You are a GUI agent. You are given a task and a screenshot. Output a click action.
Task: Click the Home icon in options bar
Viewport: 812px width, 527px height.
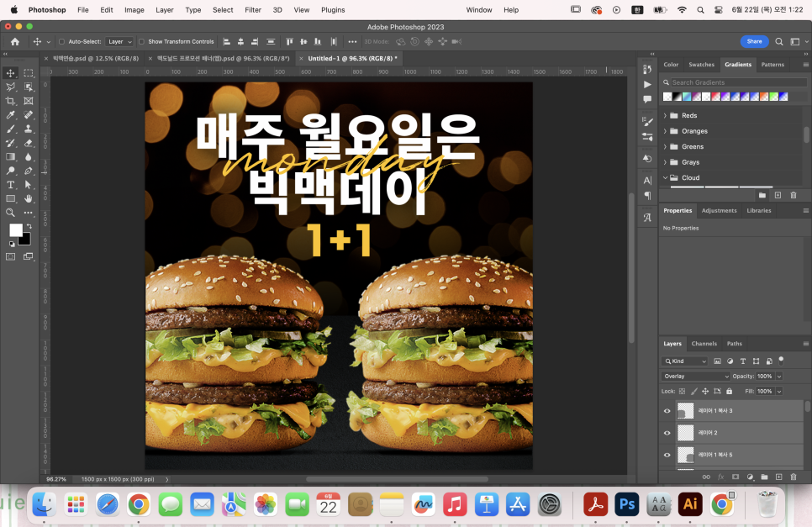click(15, 41)
